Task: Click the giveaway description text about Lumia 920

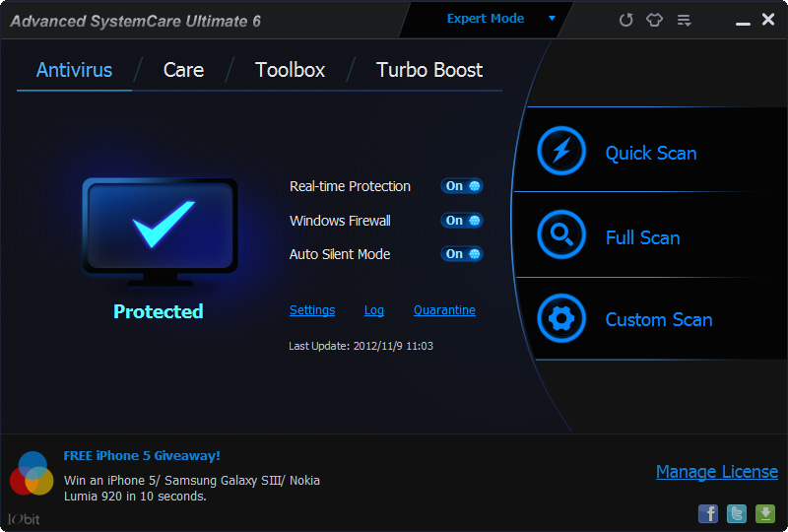Action: click(x=191, y=489)
